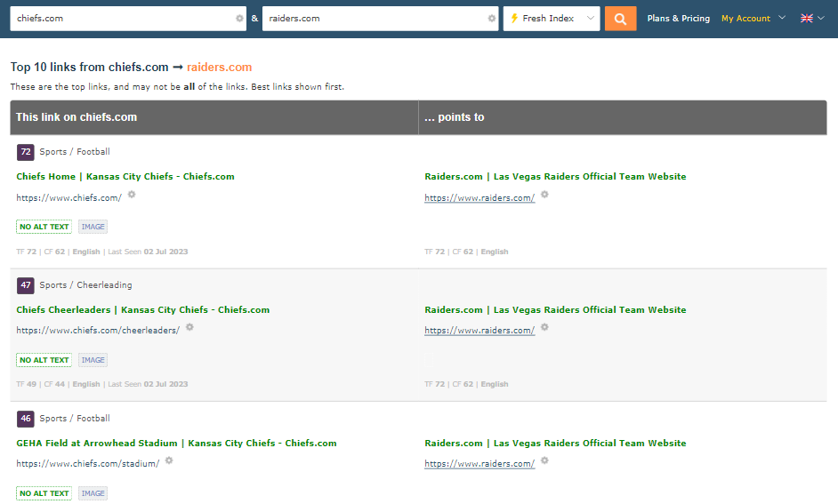838x504 pixels.
Task: Click NO ALT TEXT tag in first row
Action: (44, 227)
